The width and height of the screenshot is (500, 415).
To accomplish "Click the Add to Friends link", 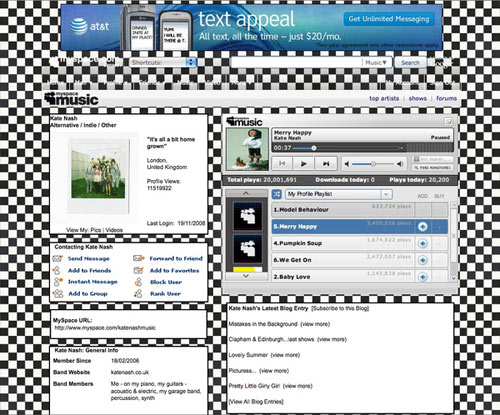I will pyautogui.click(x=89, y=270).
